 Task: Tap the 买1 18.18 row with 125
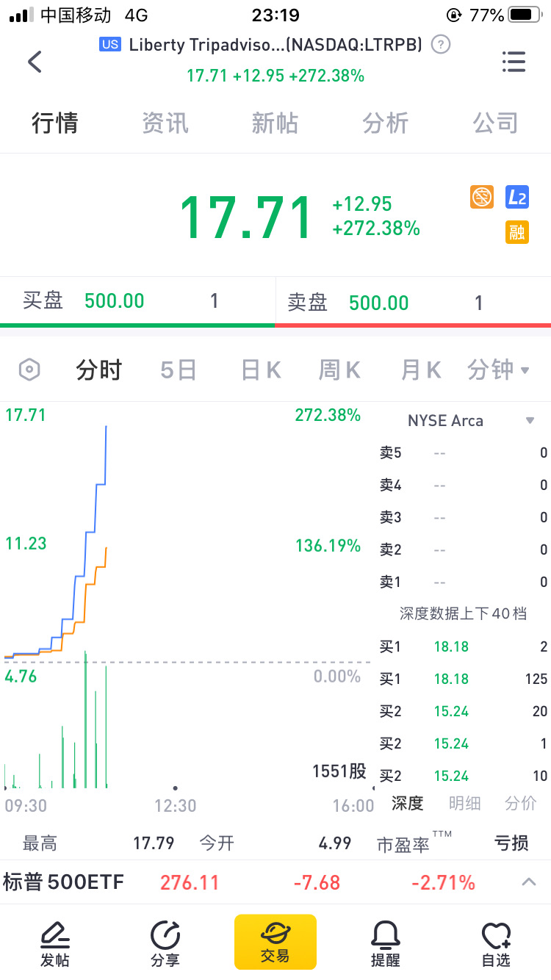coord(463,679)
